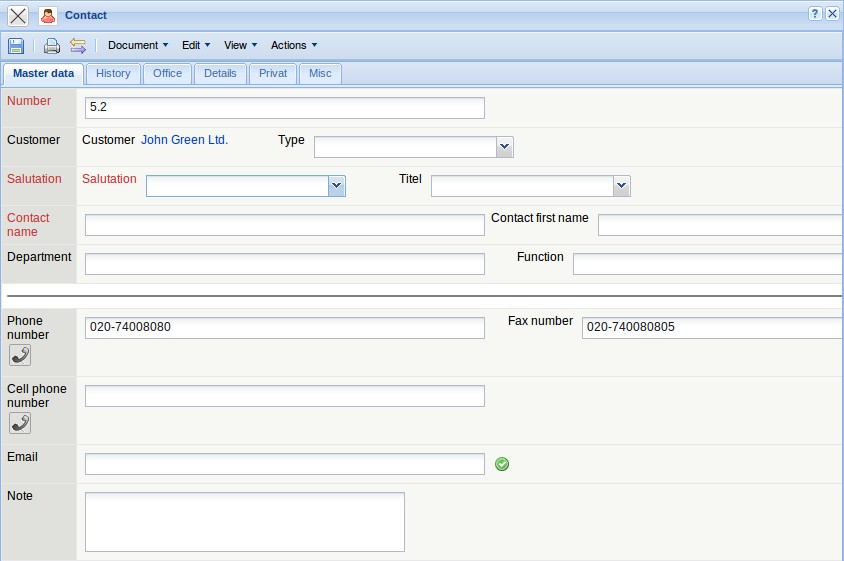844x561 pixels.
Task: Click the help question mark icon
Action: [815, 14]
